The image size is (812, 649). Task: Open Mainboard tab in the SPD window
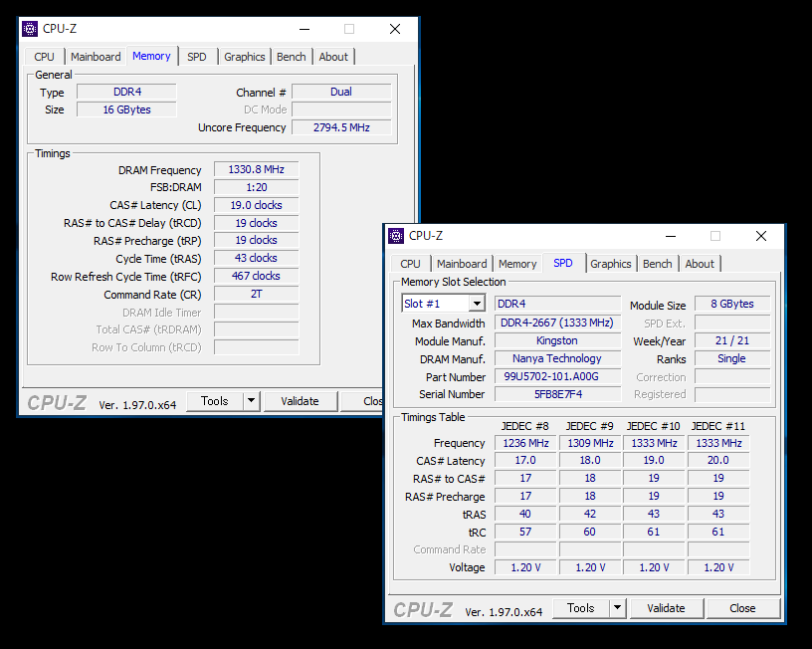pyautogui.click(x=462, y=264)
